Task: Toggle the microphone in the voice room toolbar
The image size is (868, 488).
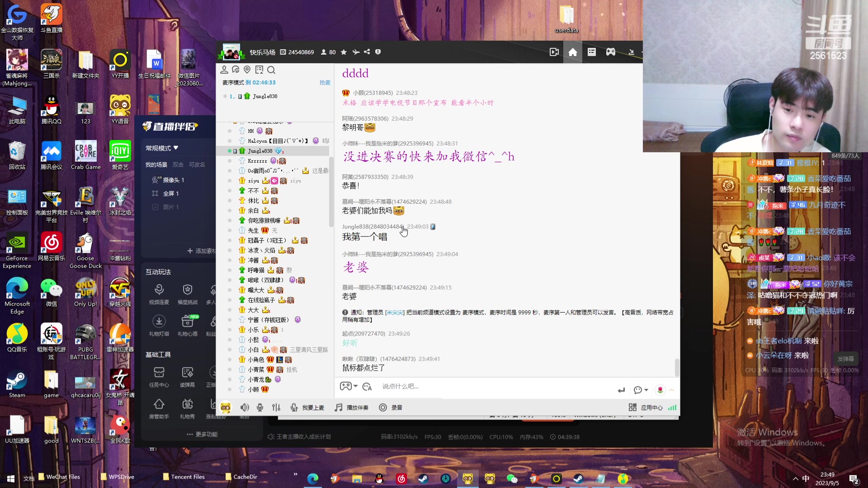Action: (260, 407)
